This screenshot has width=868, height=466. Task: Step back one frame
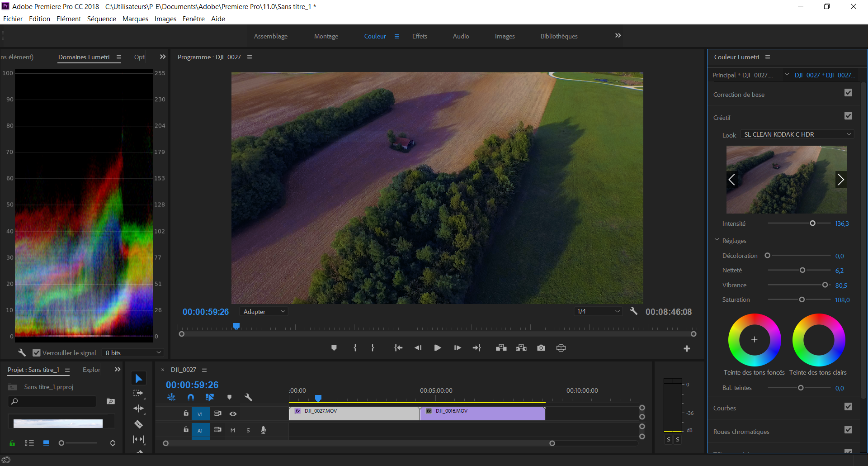(418, 348)
